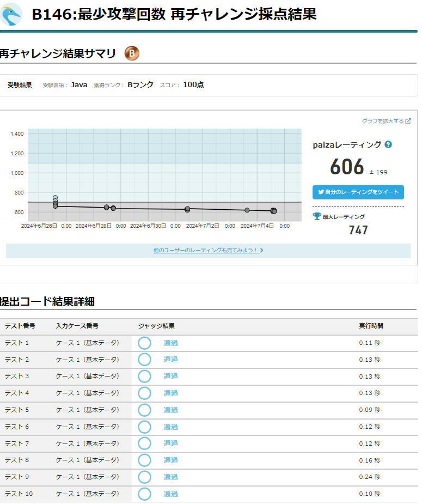Click the topmost data point on the graph
The image size is (422, 504).
pos(55,198)
